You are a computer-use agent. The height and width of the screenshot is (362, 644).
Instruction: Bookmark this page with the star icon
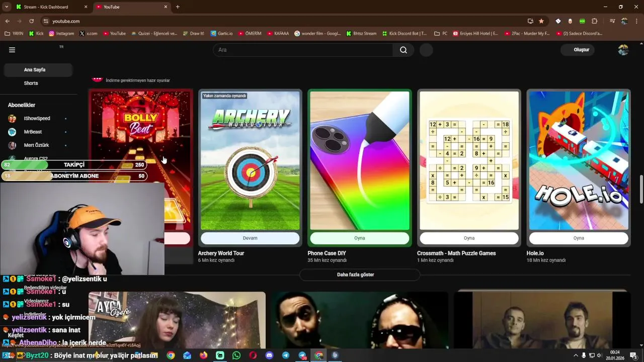pos(541,21)
